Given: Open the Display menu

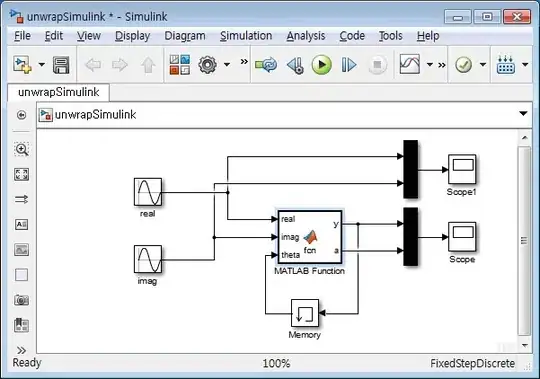Looking at the screenshot, I should tap(133, 36).
